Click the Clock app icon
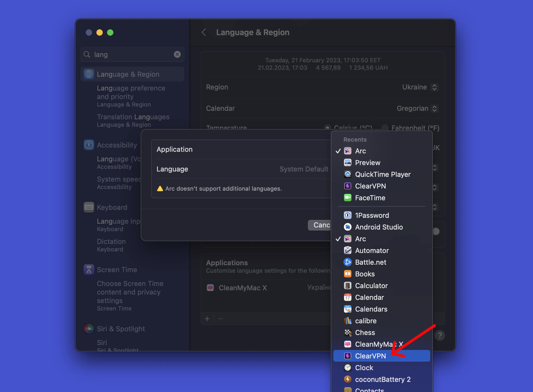 pos(348,367)
